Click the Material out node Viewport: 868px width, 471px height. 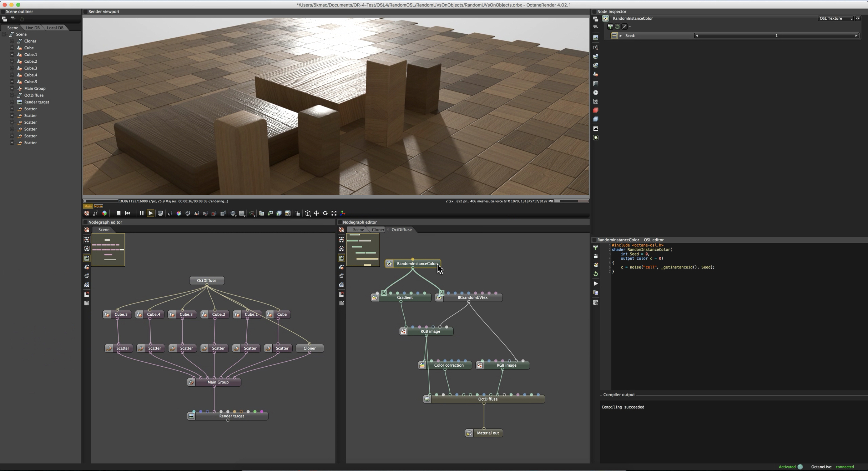tap(488, 433)
